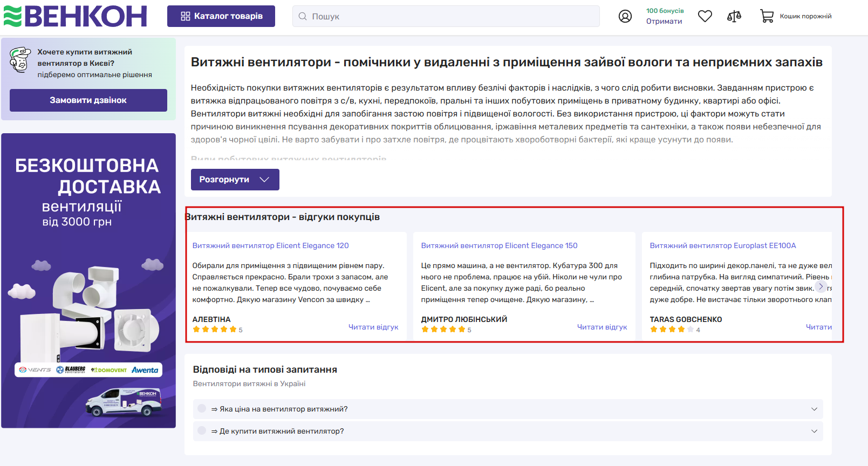Expand question Де купити витяжний вентилятор

508,431
